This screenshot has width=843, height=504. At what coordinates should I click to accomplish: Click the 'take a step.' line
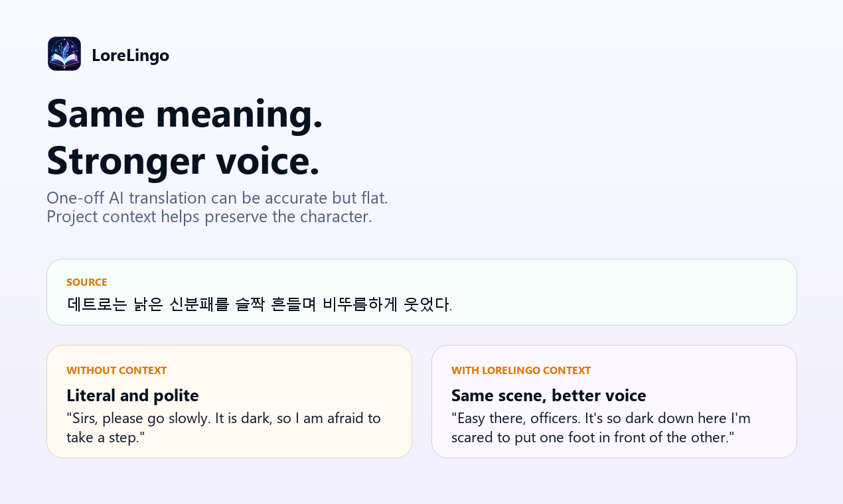click(x=106, y=437)
